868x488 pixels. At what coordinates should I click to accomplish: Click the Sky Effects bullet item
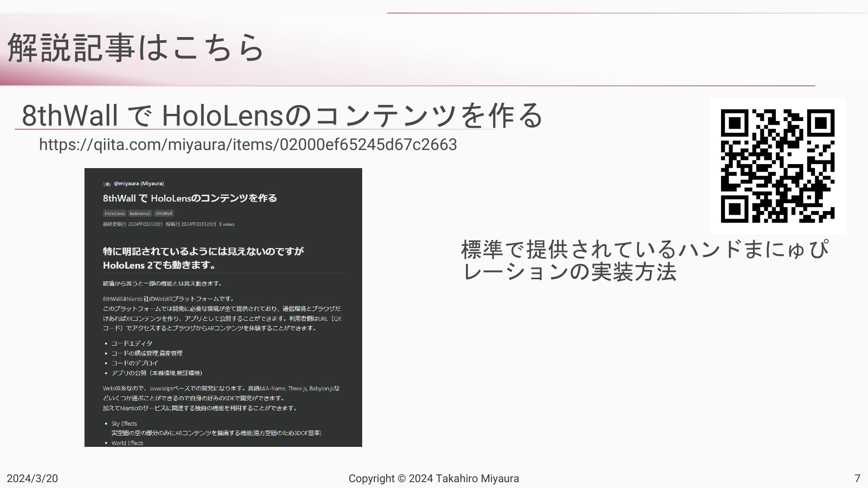coord(124,423)
